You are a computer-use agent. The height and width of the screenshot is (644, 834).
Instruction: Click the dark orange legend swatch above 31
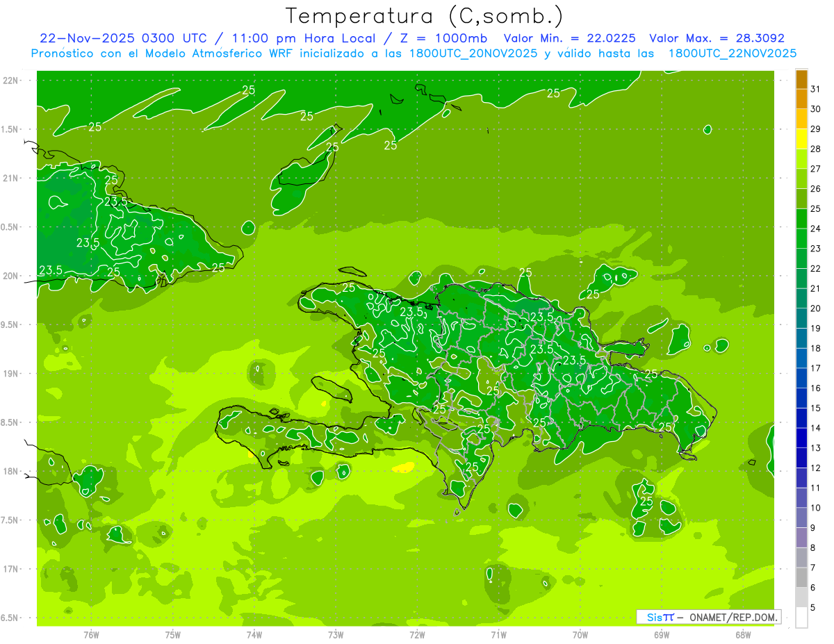click(x=801, y=79)
